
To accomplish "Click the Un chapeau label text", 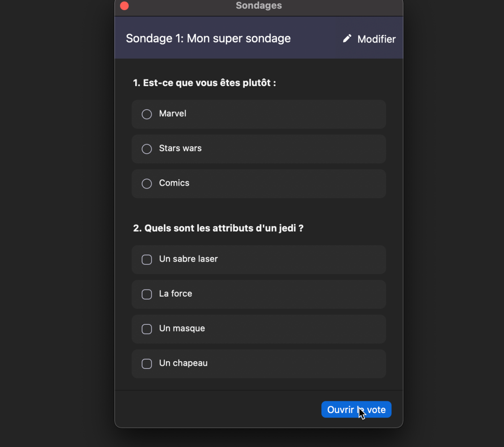I will coord(183,363).
